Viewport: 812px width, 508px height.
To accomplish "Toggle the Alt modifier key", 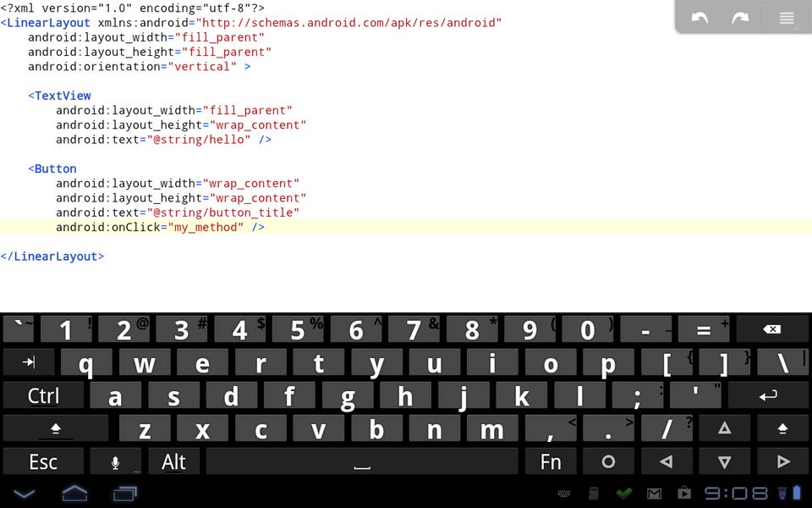I will click(173, 462).
